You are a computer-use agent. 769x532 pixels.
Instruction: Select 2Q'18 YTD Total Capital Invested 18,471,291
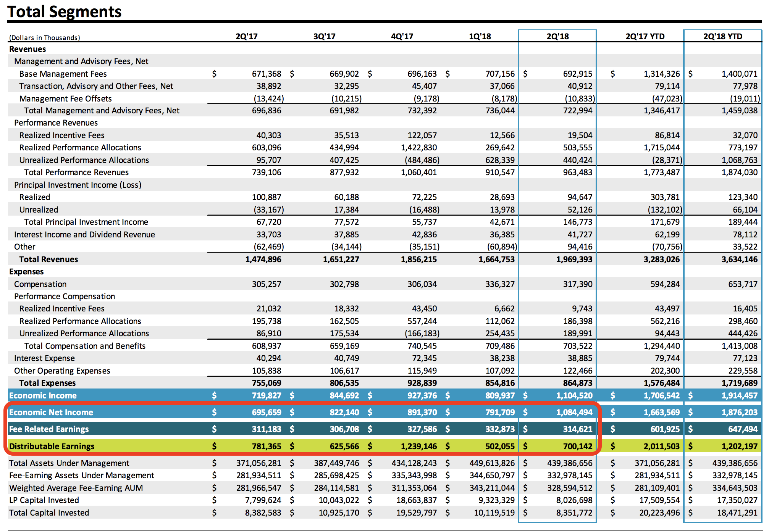tap(737, 513)
